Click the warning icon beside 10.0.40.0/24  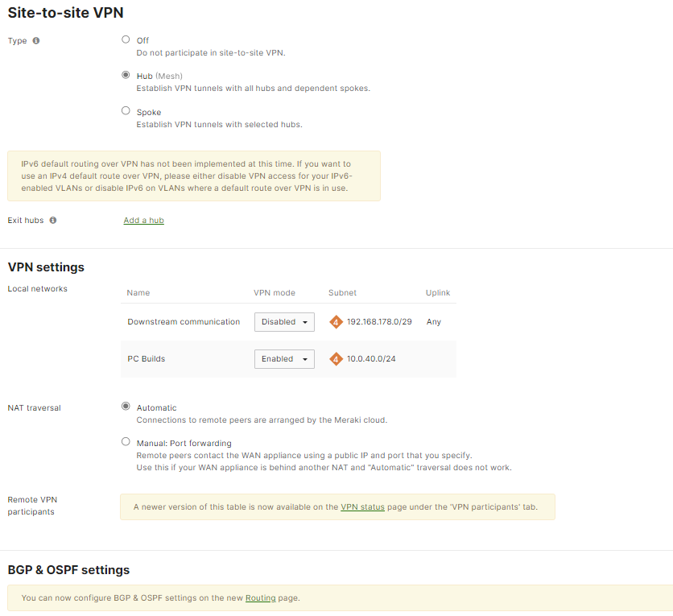(336, 358)
